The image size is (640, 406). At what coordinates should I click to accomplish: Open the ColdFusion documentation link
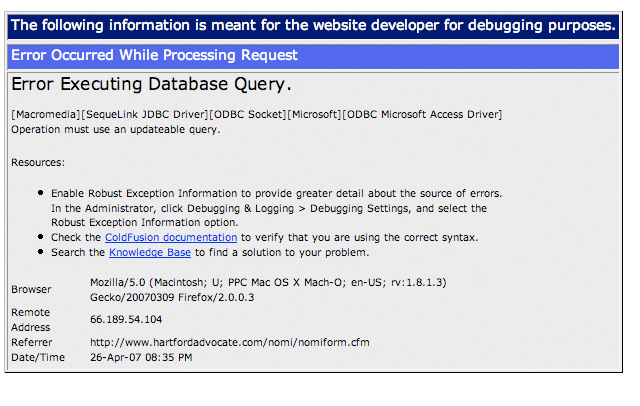[171, 237]
